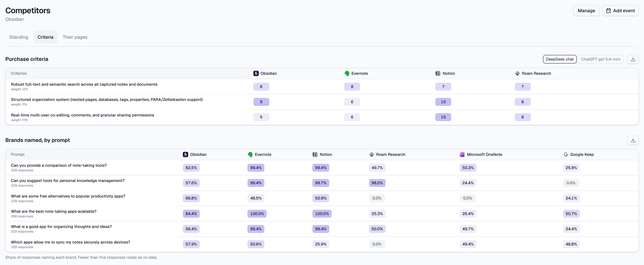The width and height of the screenshot is (644, 265).
Task: Click the Notion logo in the criteria header
Action: tap(438, 73)
